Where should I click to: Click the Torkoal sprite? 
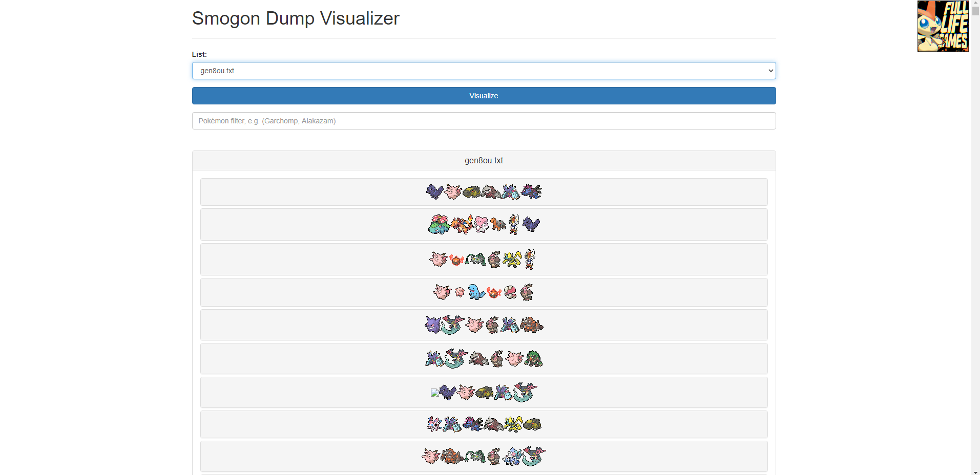coord(498,224)
